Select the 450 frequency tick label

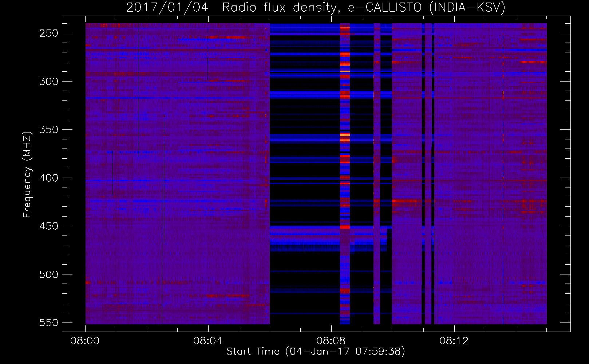coord(49,226)
